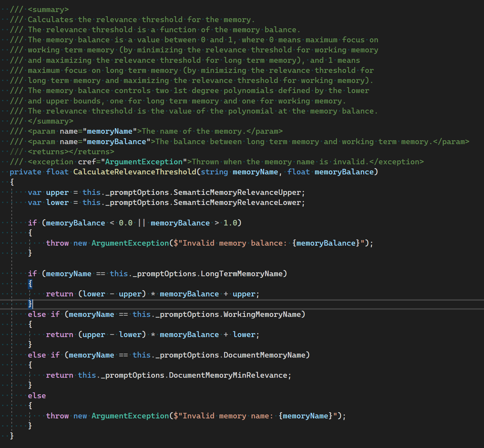Select the float return type of the method
Viewport: 484px width, 448px height.
click(x=58, y=172)
